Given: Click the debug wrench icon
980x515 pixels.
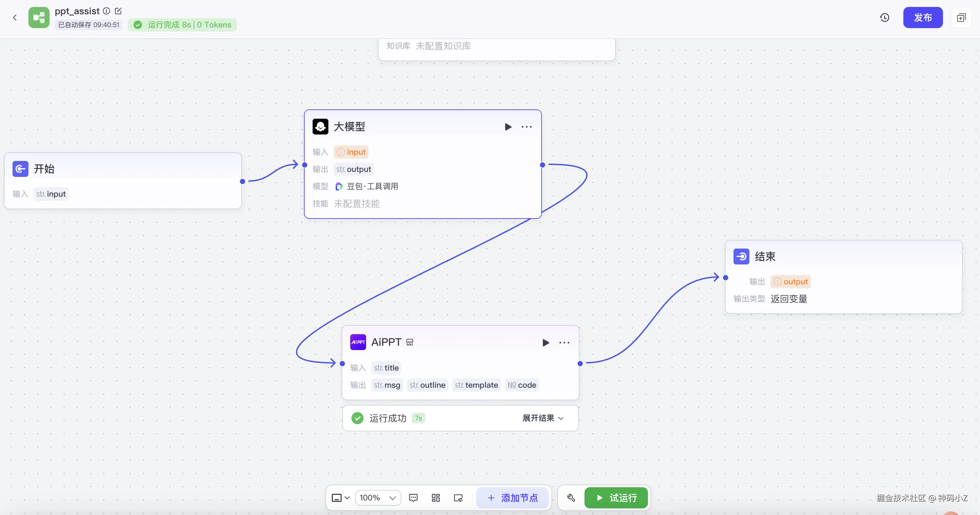Looking at the screenshot, I should coord(571,497).
